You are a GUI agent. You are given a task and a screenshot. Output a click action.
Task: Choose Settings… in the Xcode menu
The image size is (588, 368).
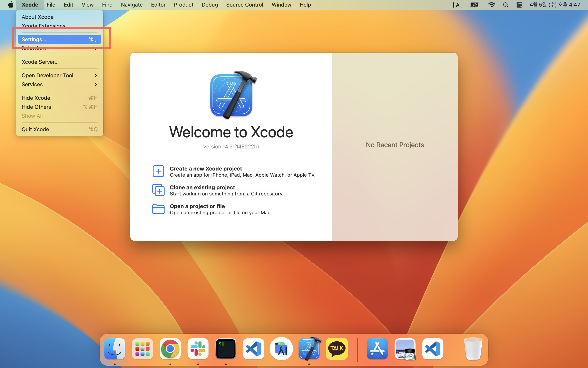pos(60,39)
